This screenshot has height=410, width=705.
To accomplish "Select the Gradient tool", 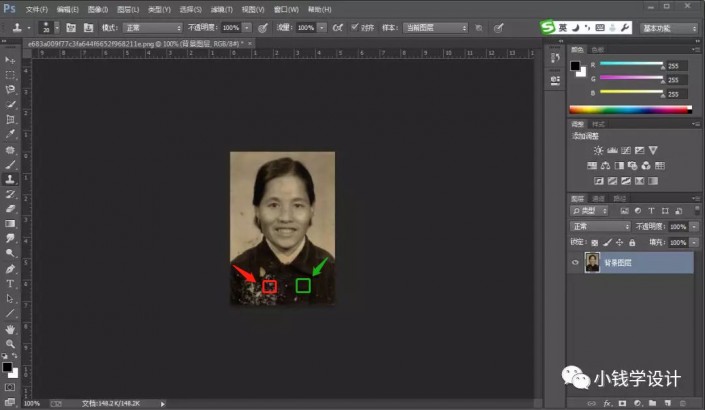I will pos(10,224).
